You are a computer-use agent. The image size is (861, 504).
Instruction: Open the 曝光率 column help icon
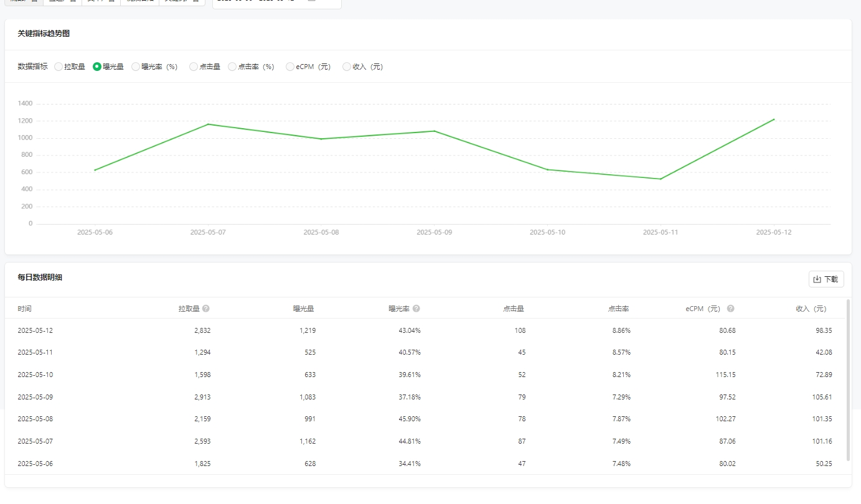pos(416,309)
